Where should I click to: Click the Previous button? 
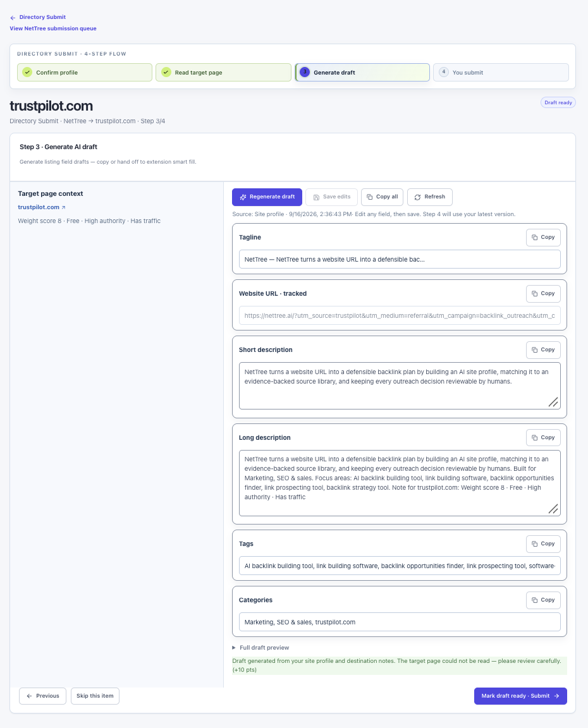click(43, 696)
